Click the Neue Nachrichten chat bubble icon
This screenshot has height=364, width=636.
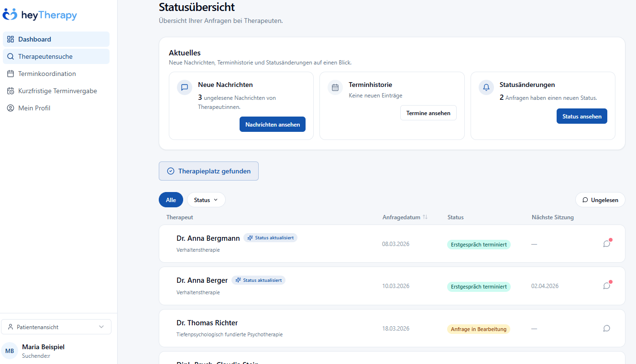coord(185,87)
